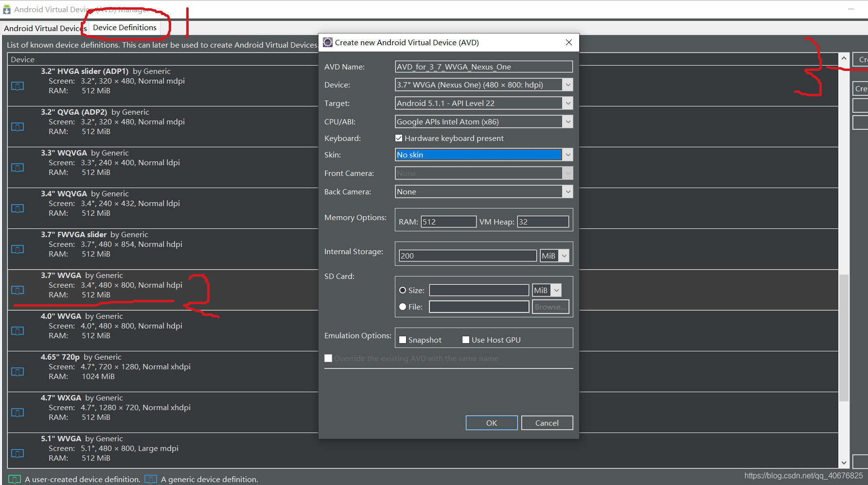Click the device list scrollbar up arrow
This screenshot has height=485, width=868.
coord(844,58)
